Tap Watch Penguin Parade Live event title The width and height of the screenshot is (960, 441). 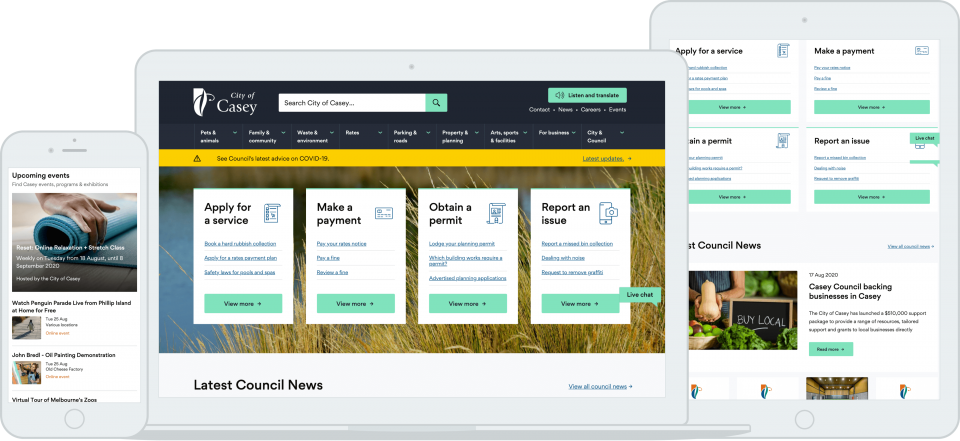(x=72, y=307)
